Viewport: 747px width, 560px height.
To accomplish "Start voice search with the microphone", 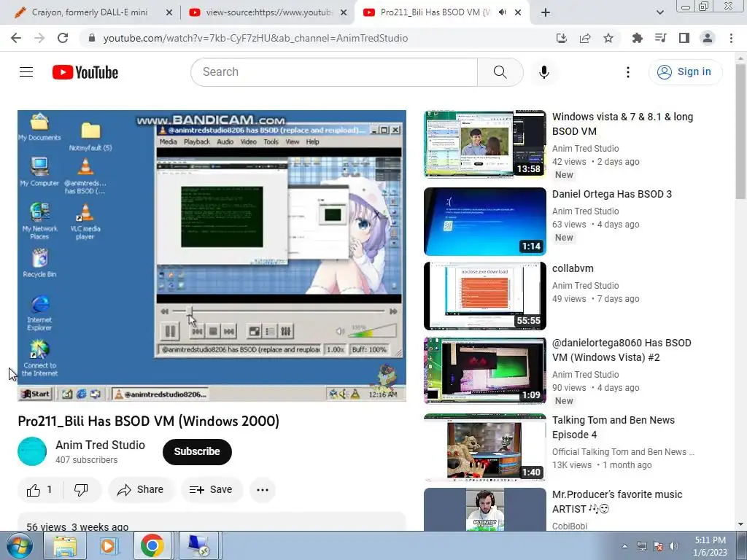I will point(544,72).
